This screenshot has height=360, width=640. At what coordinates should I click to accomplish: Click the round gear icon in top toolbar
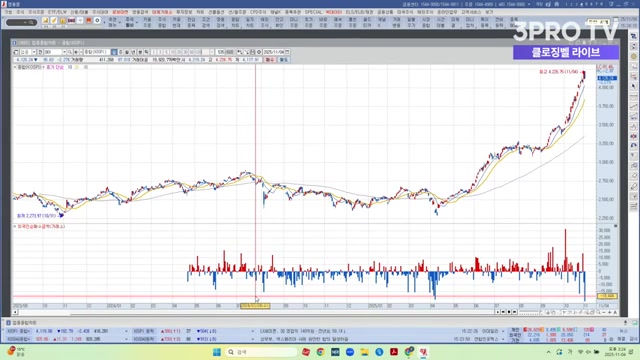[x=97, y=20]
